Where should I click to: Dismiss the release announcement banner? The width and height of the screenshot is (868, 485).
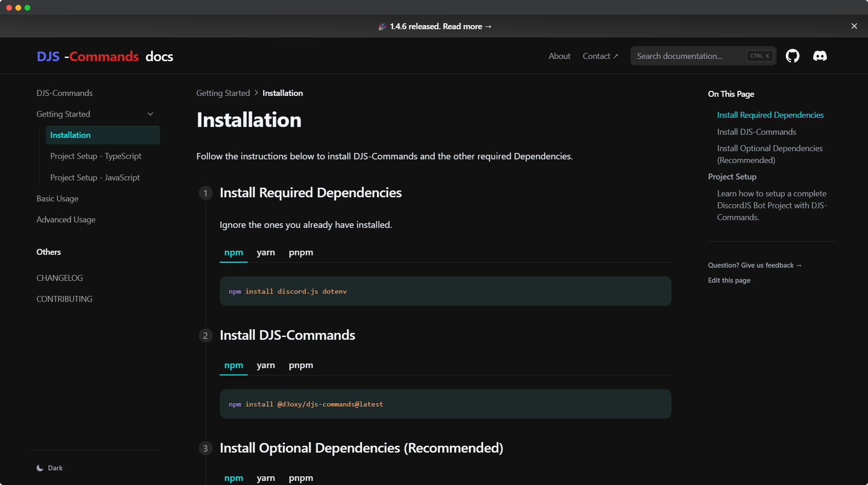tap(854, 26)
